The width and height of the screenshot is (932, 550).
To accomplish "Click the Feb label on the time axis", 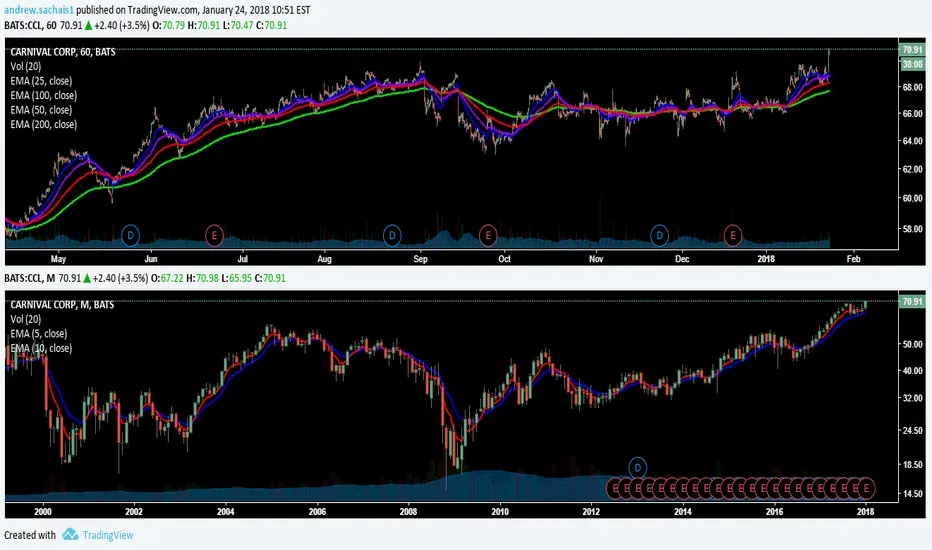I will click(854, 259).
